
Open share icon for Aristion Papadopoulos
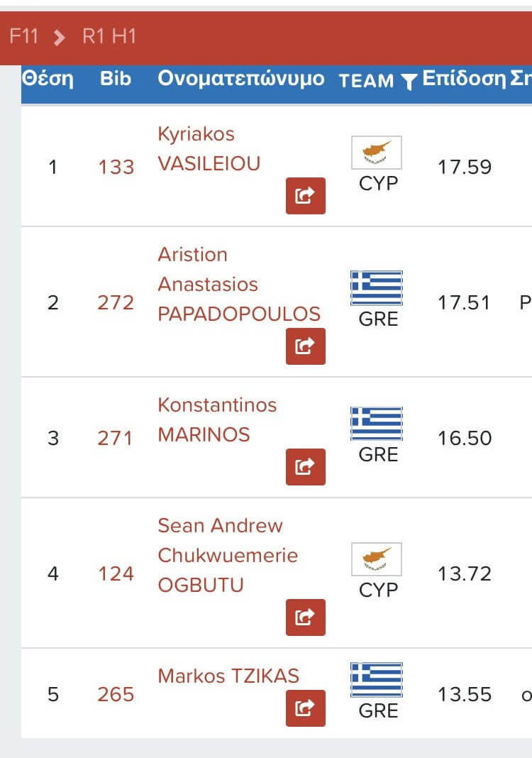306,346
